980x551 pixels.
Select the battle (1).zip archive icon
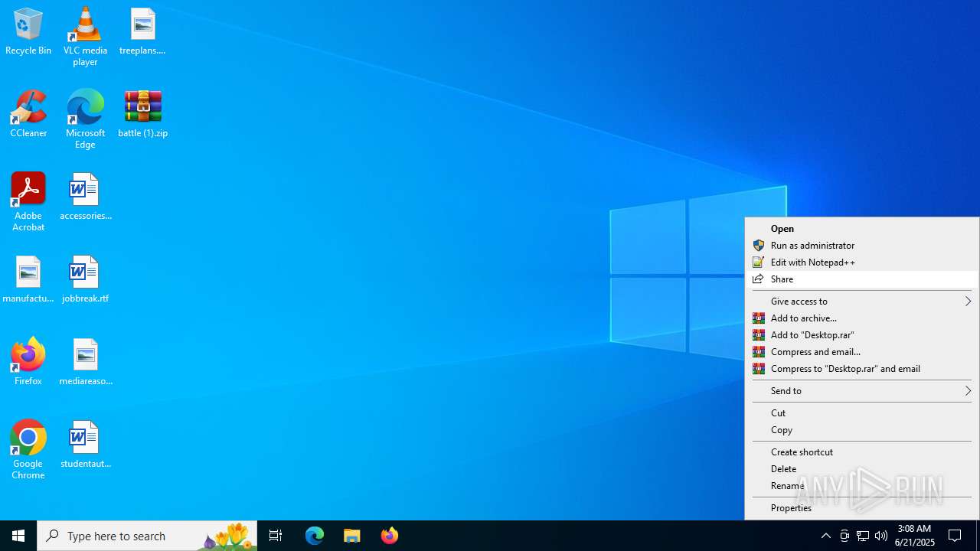[142, 114]
